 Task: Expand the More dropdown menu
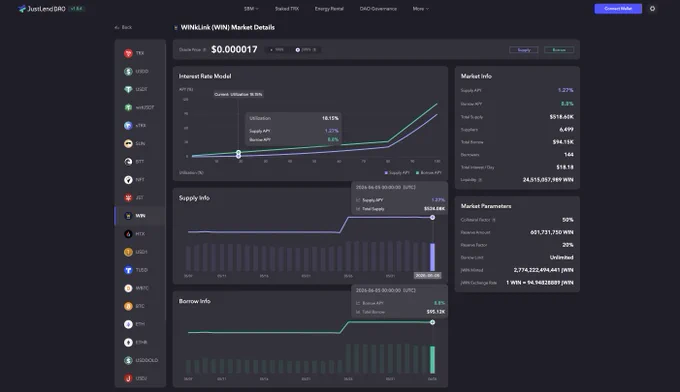click(x=421, y=9)
